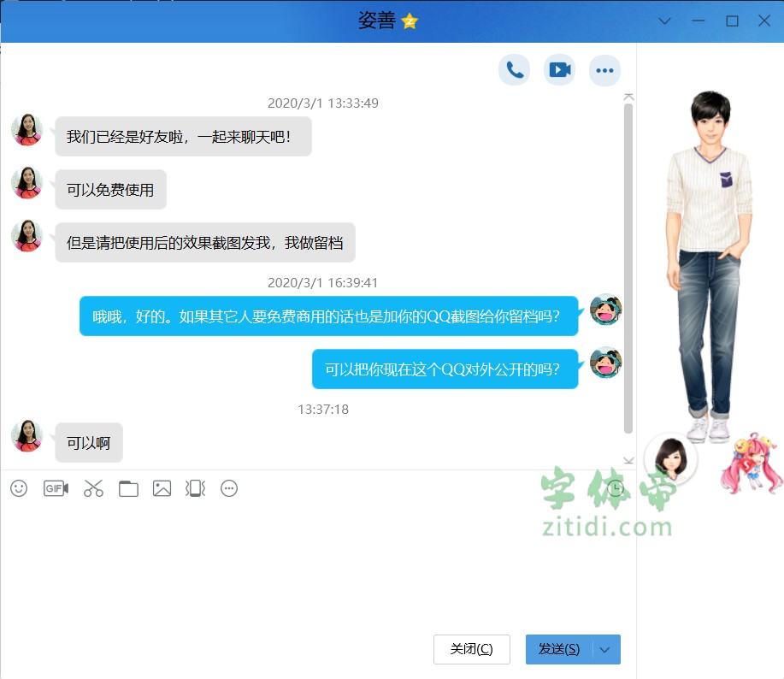Click the pink-haired cartoon pet character
Viewport: 784px width, 679px height.
coord(751,463)
